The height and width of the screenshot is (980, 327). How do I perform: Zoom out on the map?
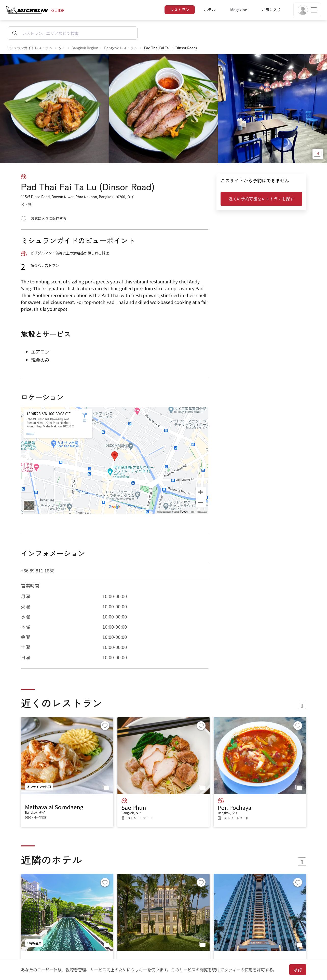coord(201,502)
